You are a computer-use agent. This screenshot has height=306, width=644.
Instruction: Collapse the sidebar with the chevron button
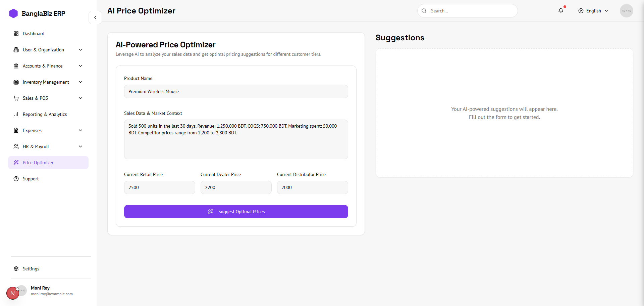[95, 17]
